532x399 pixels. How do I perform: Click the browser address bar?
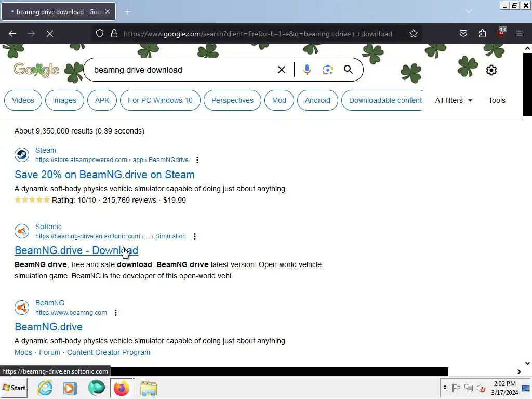pyautogui.click(x=258, y=34)
